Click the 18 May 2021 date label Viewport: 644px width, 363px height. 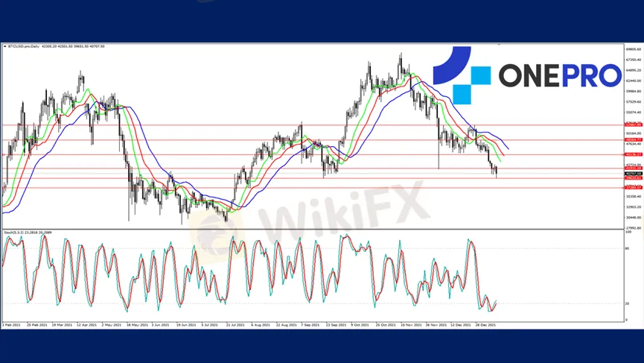click(137, 325)
